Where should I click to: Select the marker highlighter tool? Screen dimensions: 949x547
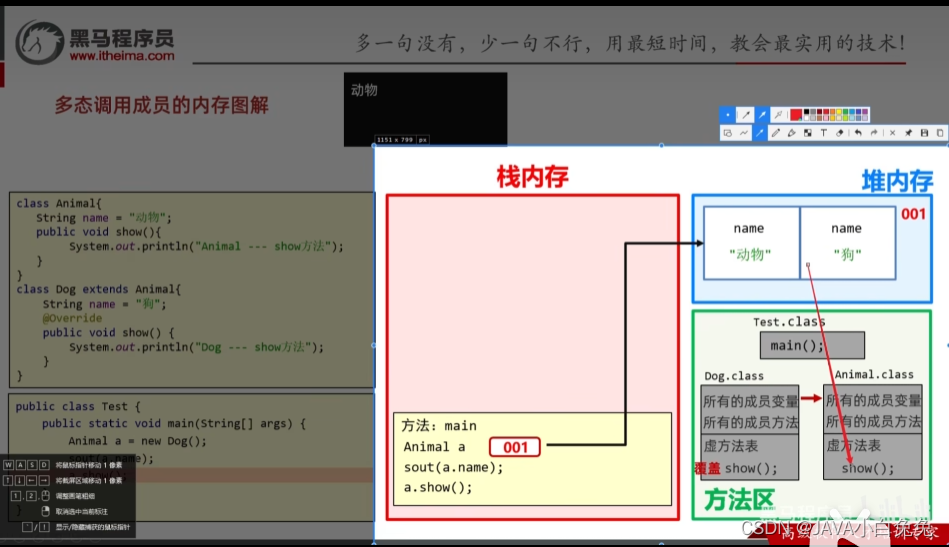[792, 133]
